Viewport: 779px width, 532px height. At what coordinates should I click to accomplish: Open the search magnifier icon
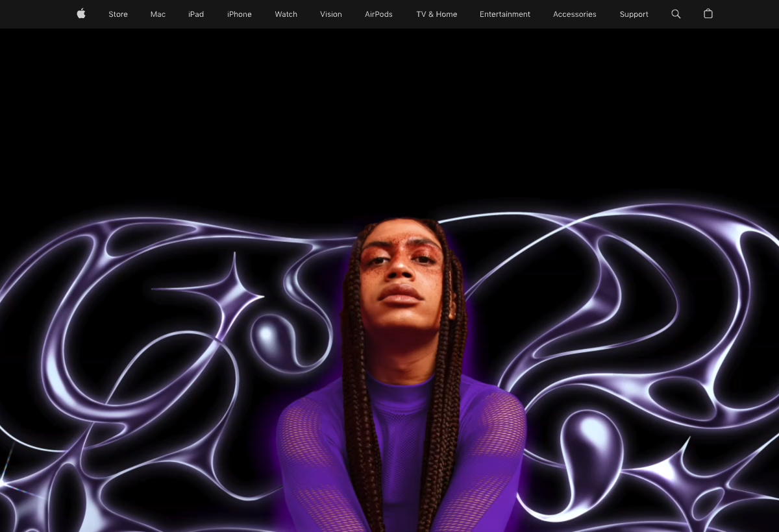(676, 14)
